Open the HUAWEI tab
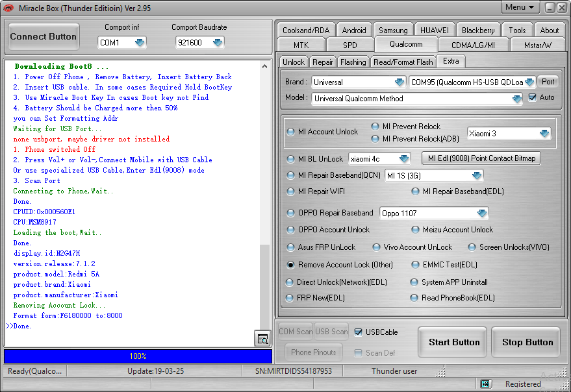The image size is (571, 392). (434, 31)
